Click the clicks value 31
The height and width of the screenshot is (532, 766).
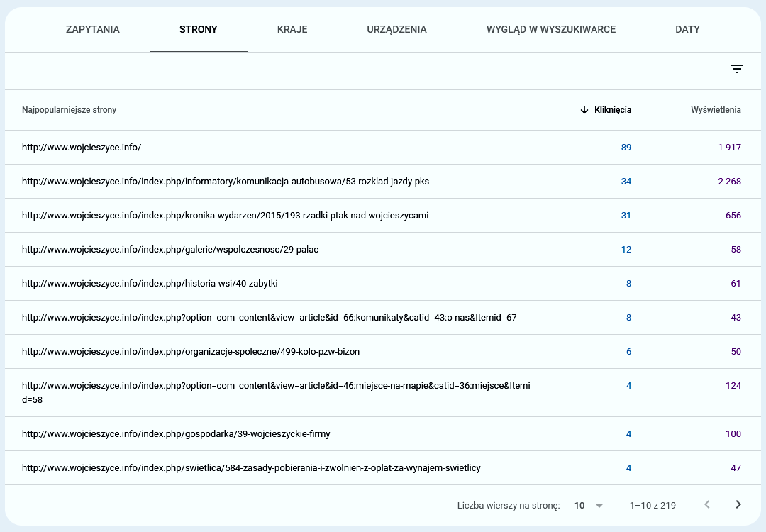[626, 216]
